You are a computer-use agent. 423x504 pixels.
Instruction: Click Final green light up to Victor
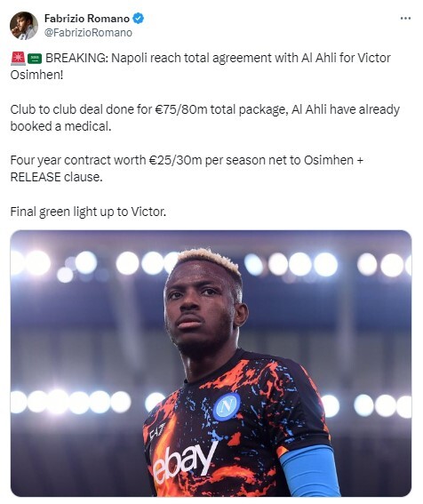[x=88, y=212]
